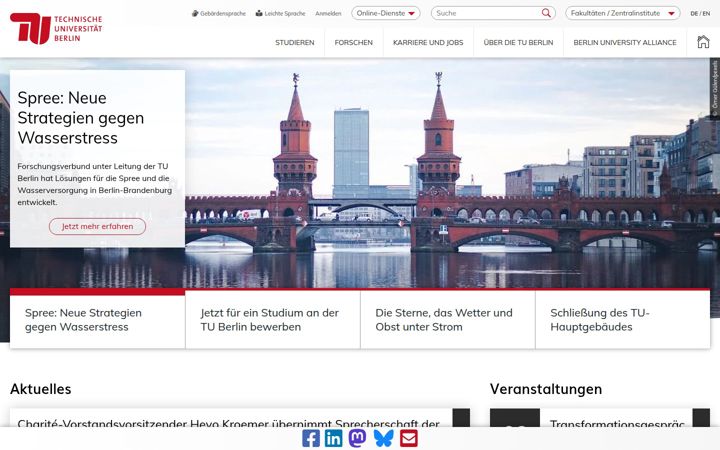
Task: Share page on Bluesky butterfly icon
Action: (x=383, y=439)
